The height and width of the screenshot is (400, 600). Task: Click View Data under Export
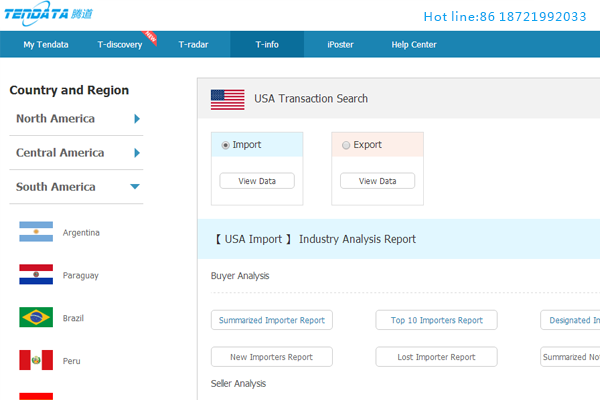(378, 181)
